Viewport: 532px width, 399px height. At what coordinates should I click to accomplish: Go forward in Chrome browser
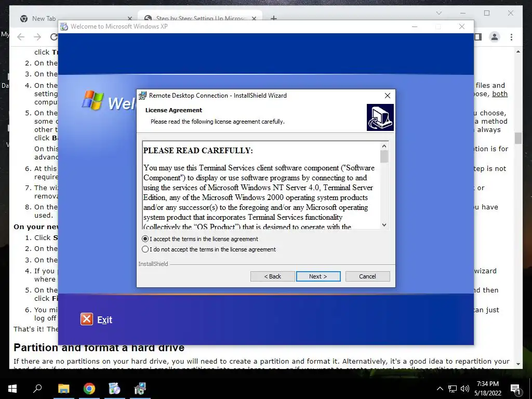pos(37,37)
